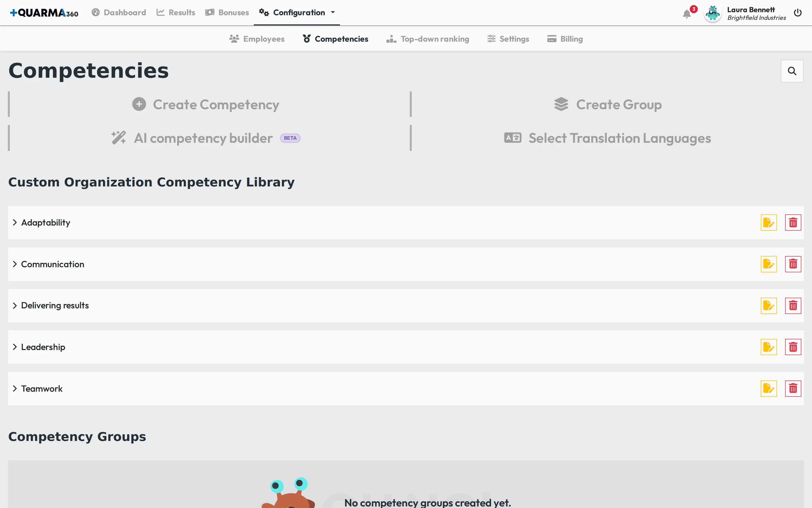Edit the Teamwork competency
The height and width of the screenshot is (508, 812).
tap(768, 388)
